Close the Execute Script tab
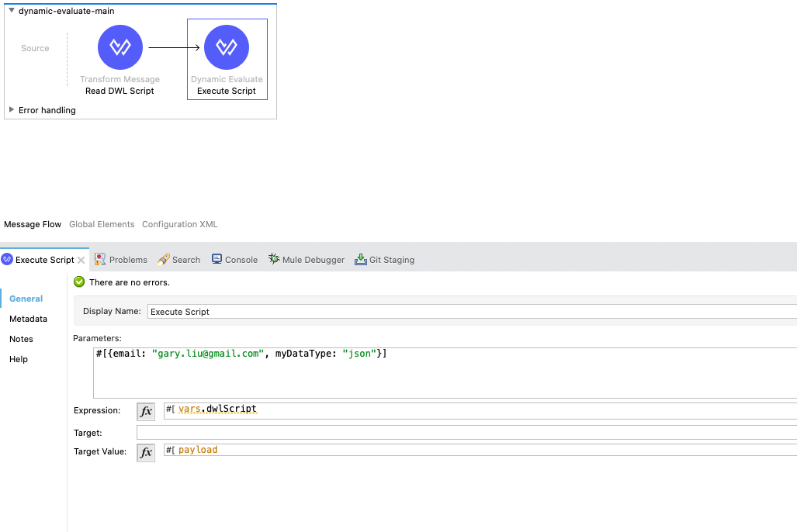Screen dimensions: 797x532 [x=81, y=260]
